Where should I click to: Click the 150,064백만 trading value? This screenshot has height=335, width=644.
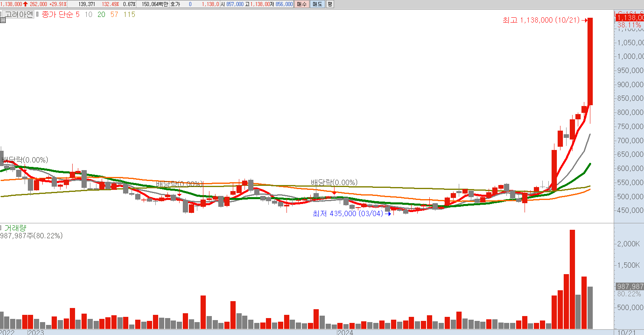pos(155,4)
